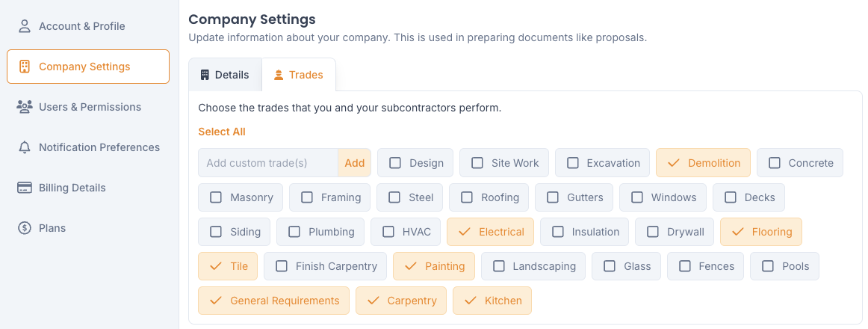Click the Notification Preferences bell icon
This screenshot has height=329, width=868.
click(25, 147)
